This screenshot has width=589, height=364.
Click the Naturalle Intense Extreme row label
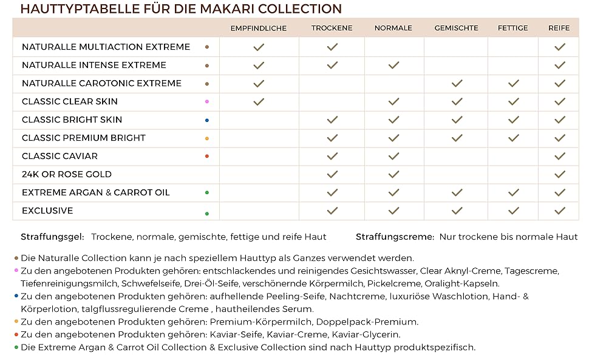coord(94,65)
